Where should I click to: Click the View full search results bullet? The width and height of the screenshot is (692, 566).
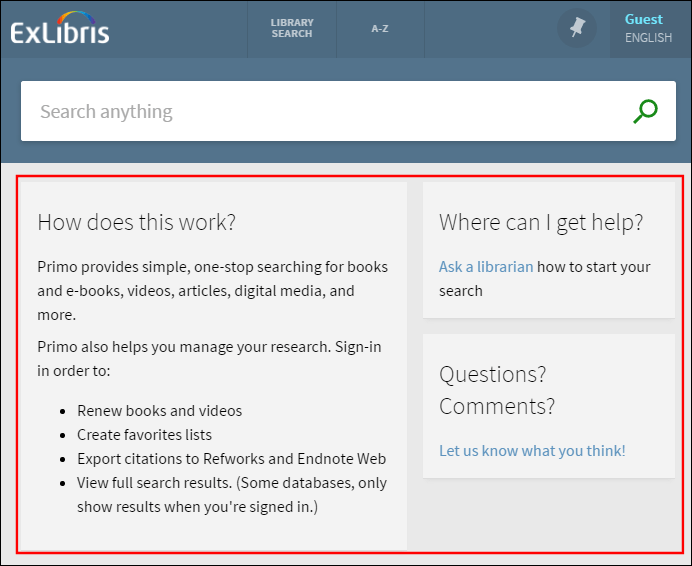pos(232,495)
